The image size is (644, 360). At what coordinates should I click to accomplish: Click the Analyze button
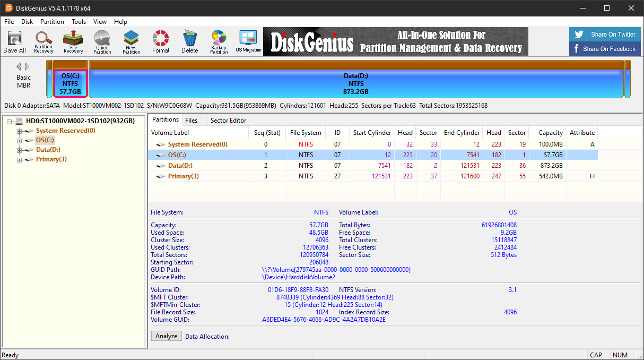(x=166, y=336)
